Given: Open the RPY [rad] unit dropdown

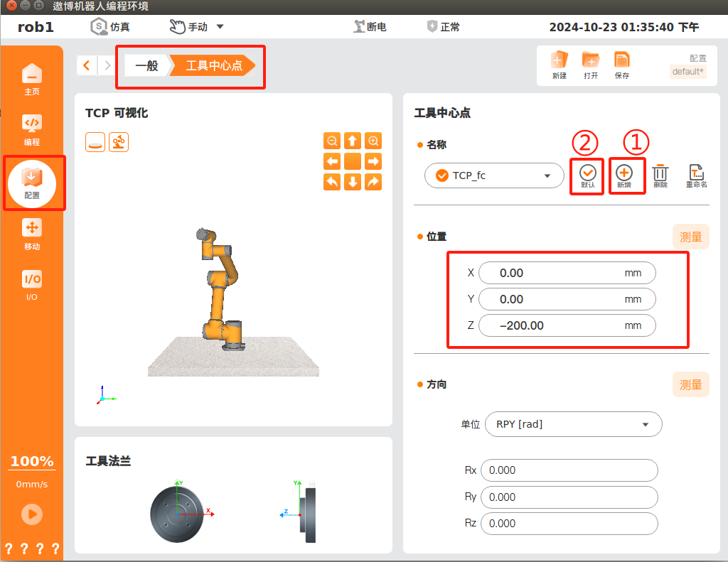Looking at the screenshot, I should pos(573,424).
